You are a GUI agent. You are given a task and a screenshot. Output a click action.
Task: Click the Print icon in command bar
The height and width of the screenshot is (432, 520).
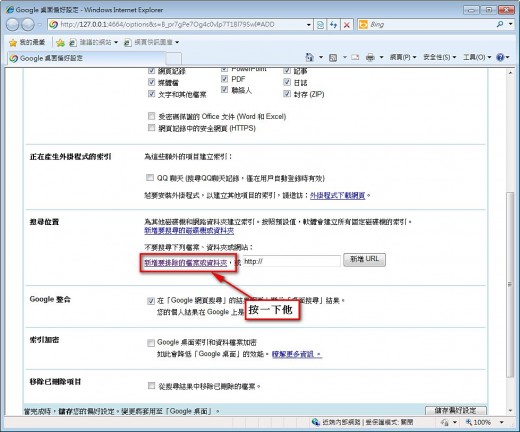coord(370,57)
